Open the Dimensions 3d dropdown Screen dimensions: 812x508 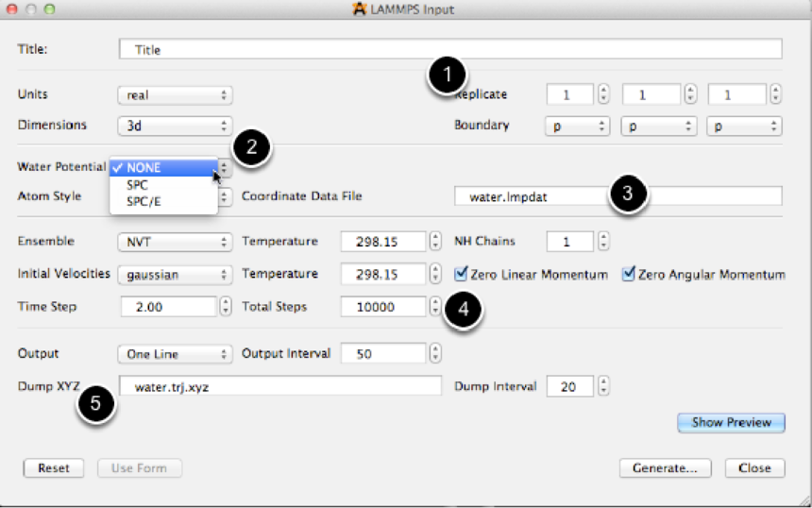(175, 125)
